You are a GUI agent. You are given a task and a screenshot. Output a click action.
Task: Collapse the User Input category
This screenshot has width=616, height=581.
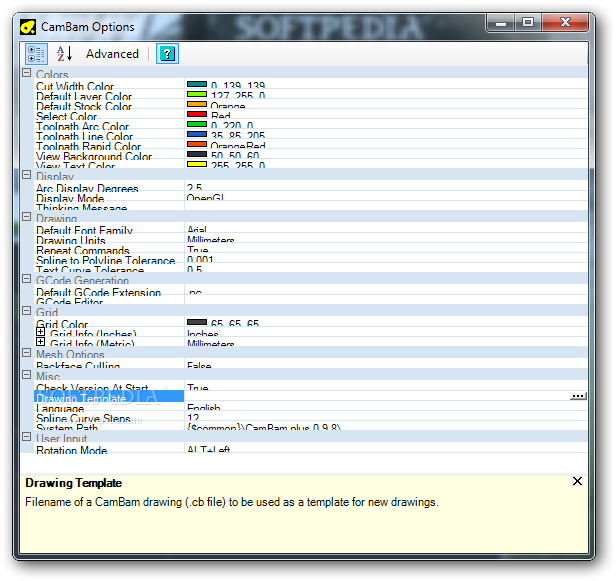[x=26, y=437]
